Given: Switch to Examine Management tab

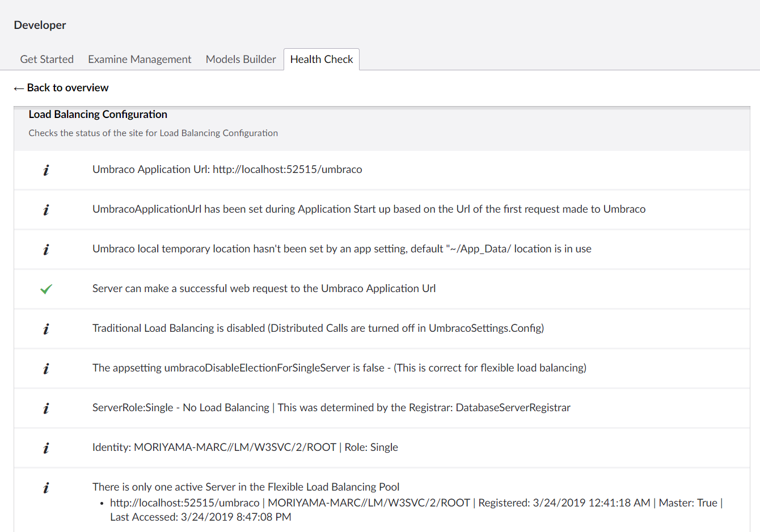Looking at the screenshot, I should (x=140, y=59).
